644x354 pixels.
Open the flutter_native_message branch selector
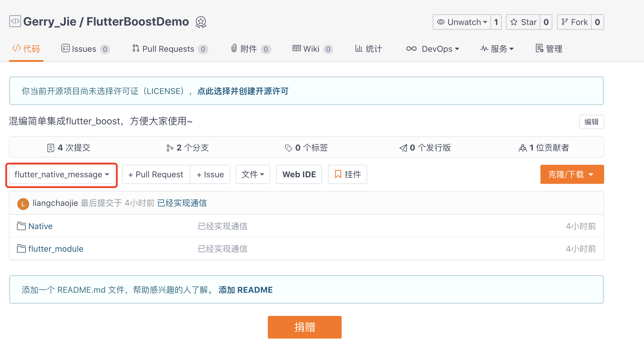pos(61,175)
